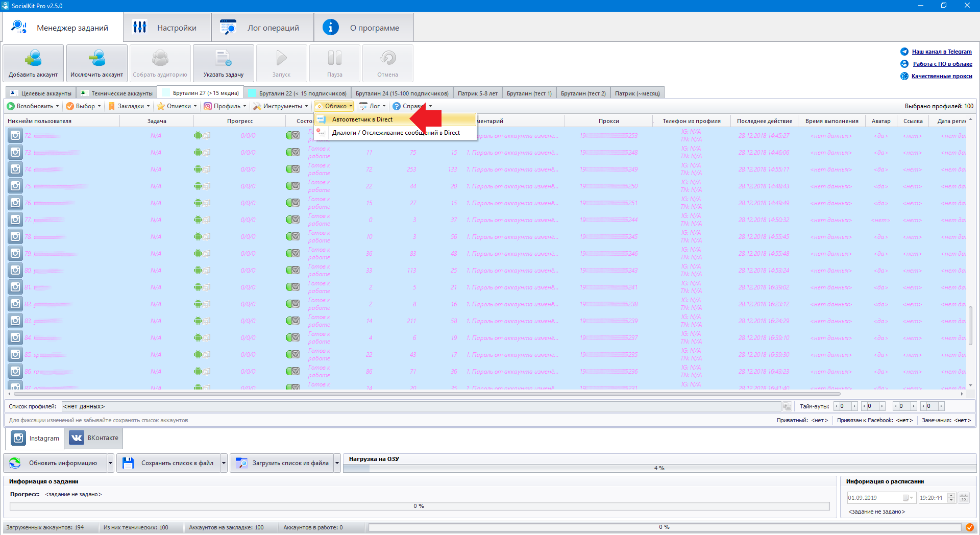Open the Возобновить dropdown

[x=33, y=106]
